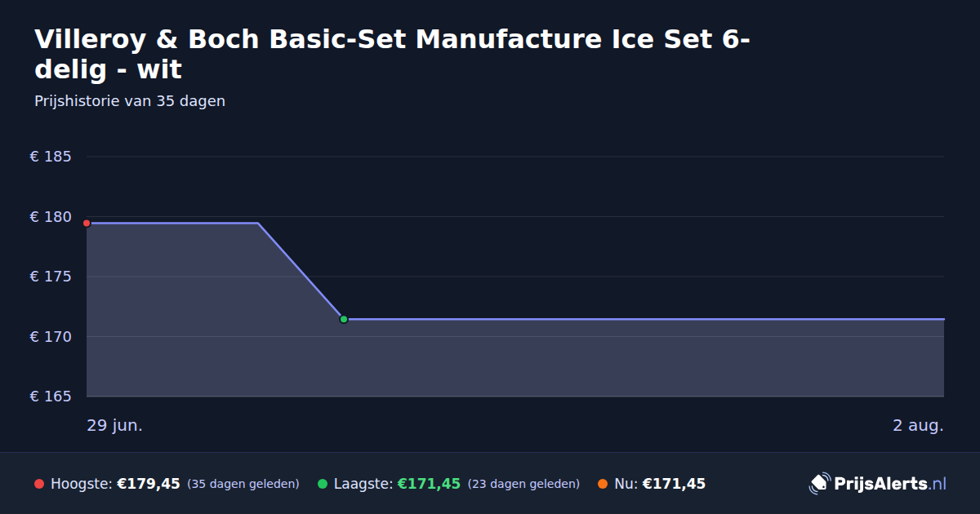Click the lowest price €171,45 green value
The width and height of the screenshot is (980, 514).
pos(429,484)
